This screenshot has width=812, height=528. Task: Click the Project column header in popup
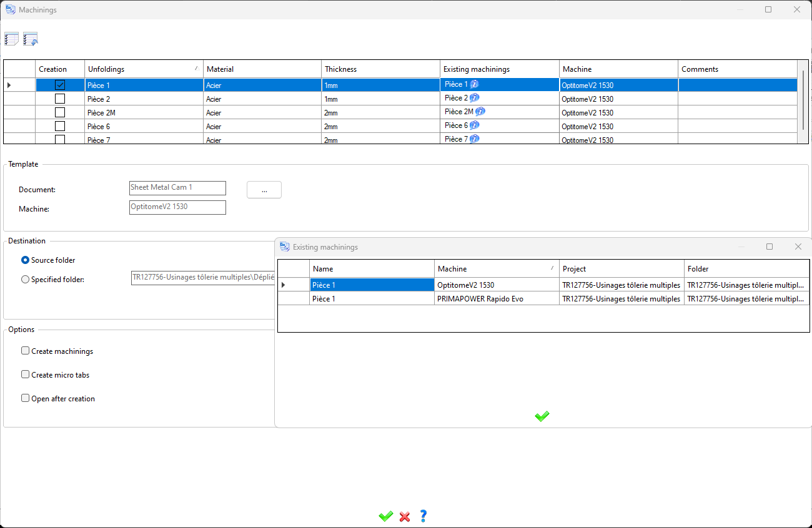point(621,269)
